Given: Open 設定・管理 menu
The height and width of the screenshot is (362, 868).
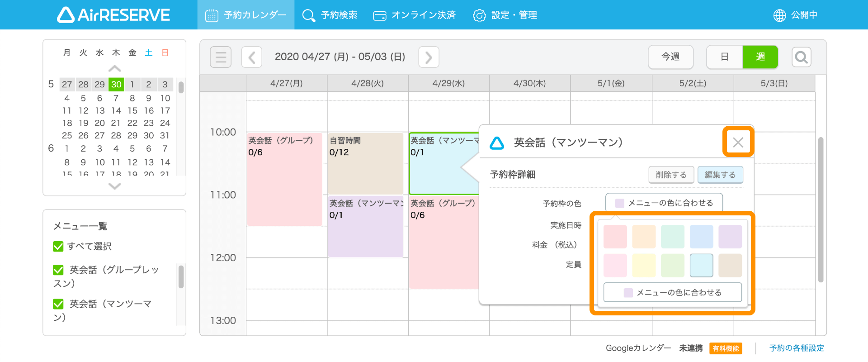Looking at the screenshot, I should click(505, 15).
